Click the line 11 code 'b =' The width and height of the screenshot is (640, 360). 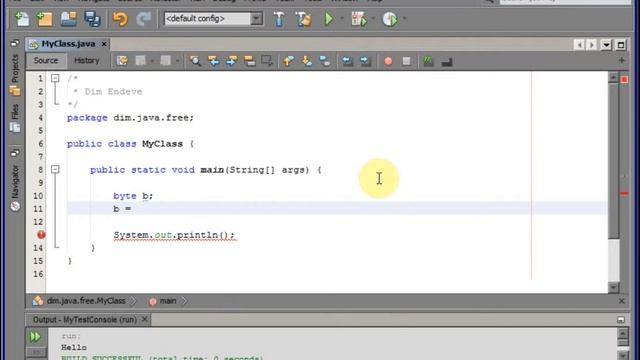click(122, 209)
